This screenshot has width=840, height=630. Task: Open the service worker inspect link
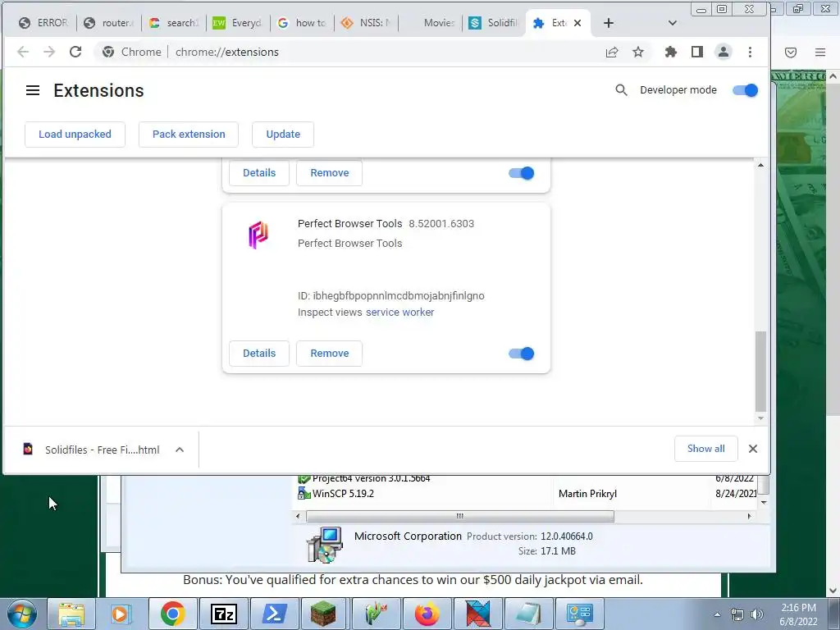point(399,313)
